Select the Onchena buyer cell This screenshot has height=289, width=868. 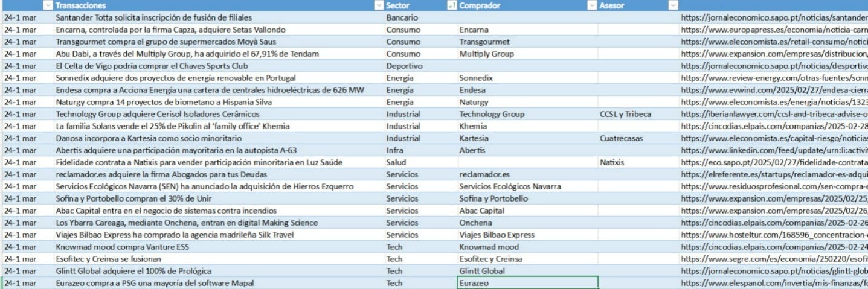[x=527, y=223]
